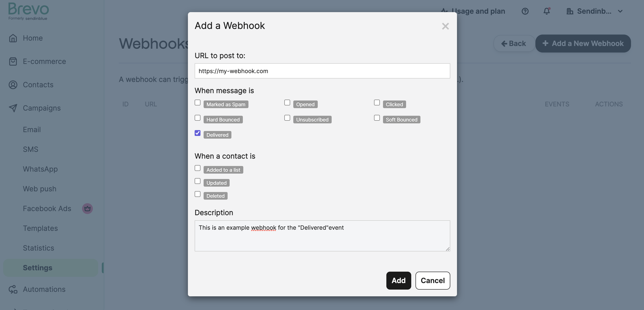Screen dimensions: 644x310
Task: Click inside the URL to post to field
Action: [x=322, y=71]
